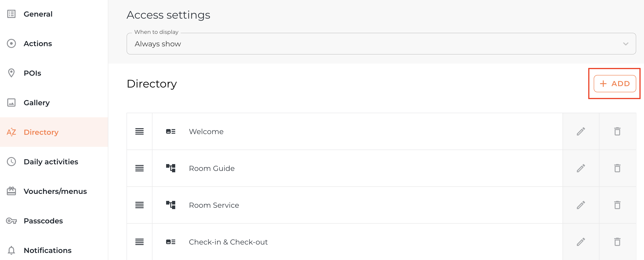This screenshot has height=260, width=644.
Task: Open the Passcodes section
Action: click(43, 221)
